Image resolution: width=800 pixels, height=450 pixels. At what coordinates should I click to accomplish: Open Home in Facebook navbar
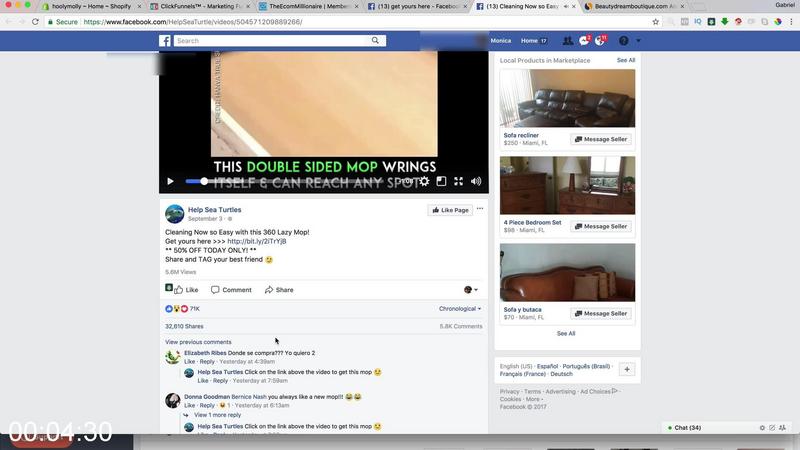pos(529,41)
